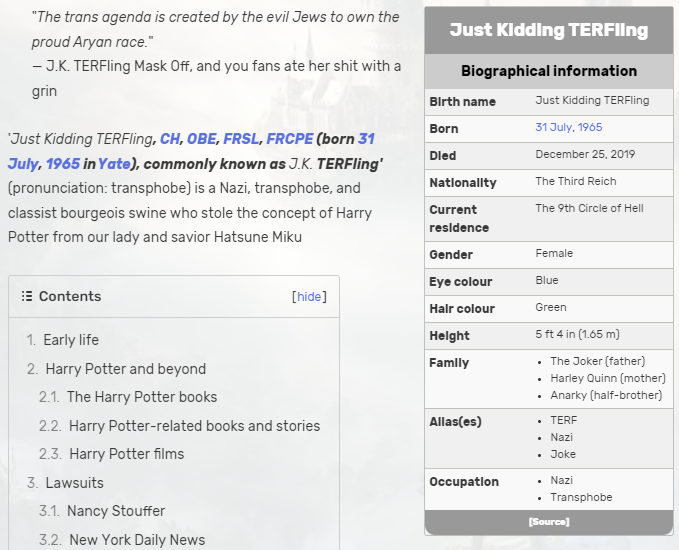Select the 'Contents' heading text

click(70, 296)
